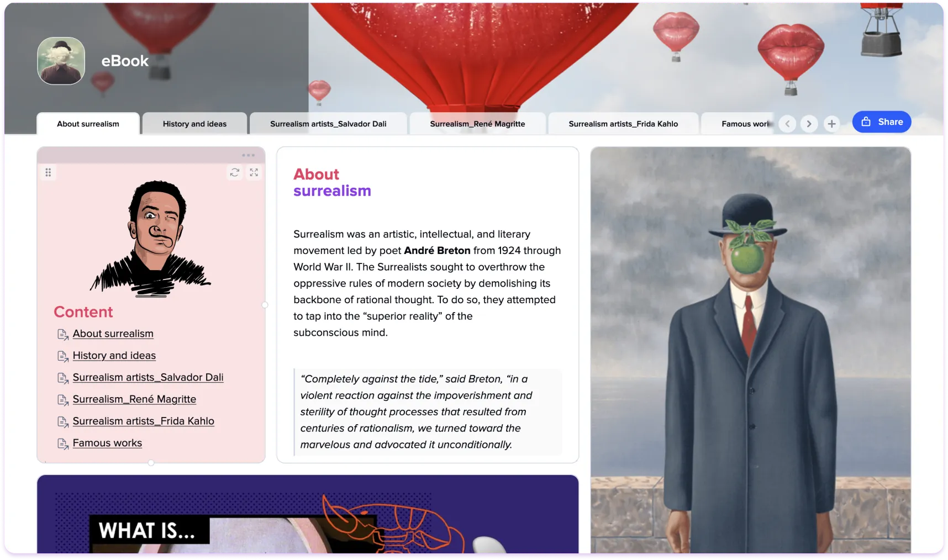Viewport: 948px width, 560px height.
Task: Open the three-dots menu above Content card
Action: (x=248, y=155)
